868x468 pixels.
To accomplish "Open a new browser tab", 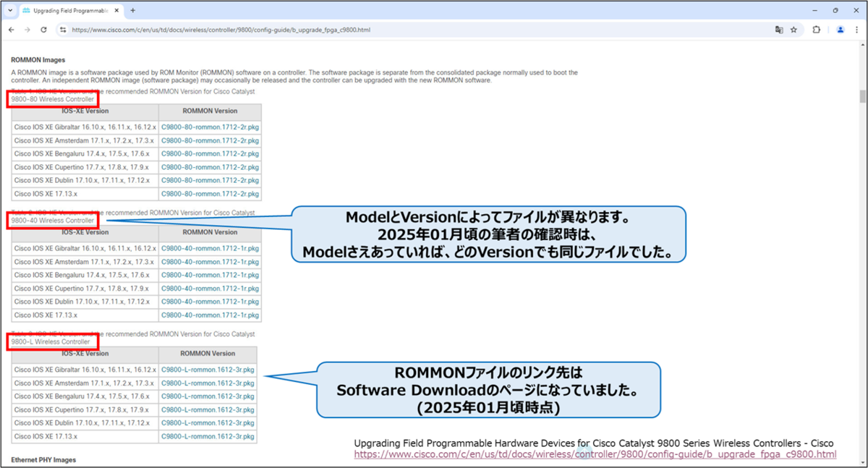I will [x=133, y=11].
